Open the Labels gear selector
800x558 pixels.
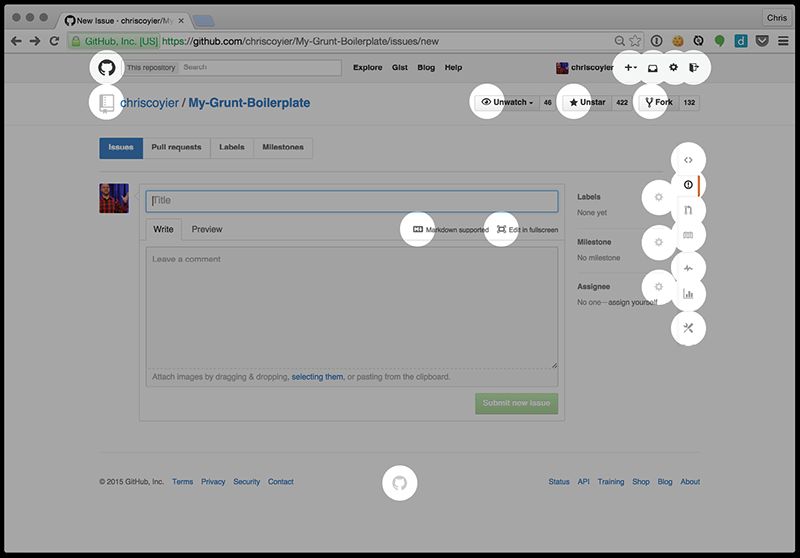coord(657,197)
